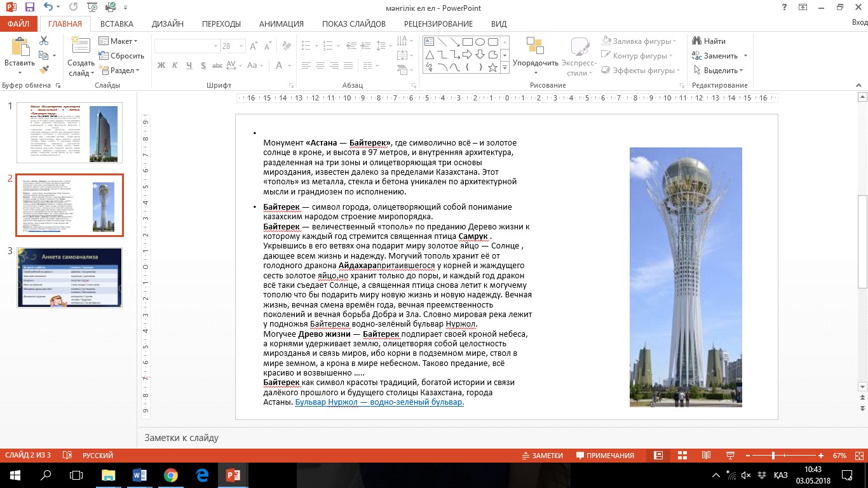Click the Cut scissors icon
This screenshot has width=868, height=488.
click(44, 41)
